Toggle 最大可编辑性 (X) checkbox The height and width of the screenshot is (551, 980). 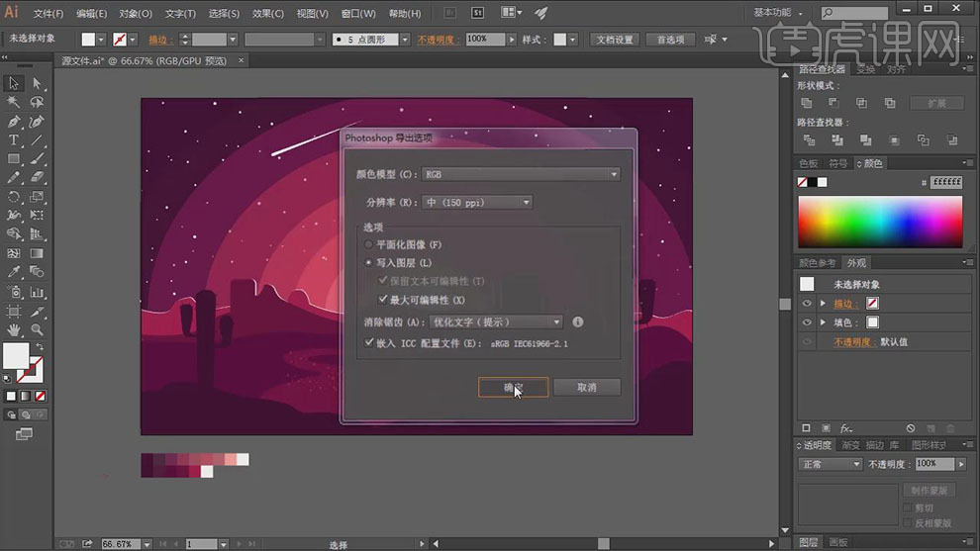pyautogui.click(x=382, y=299)
